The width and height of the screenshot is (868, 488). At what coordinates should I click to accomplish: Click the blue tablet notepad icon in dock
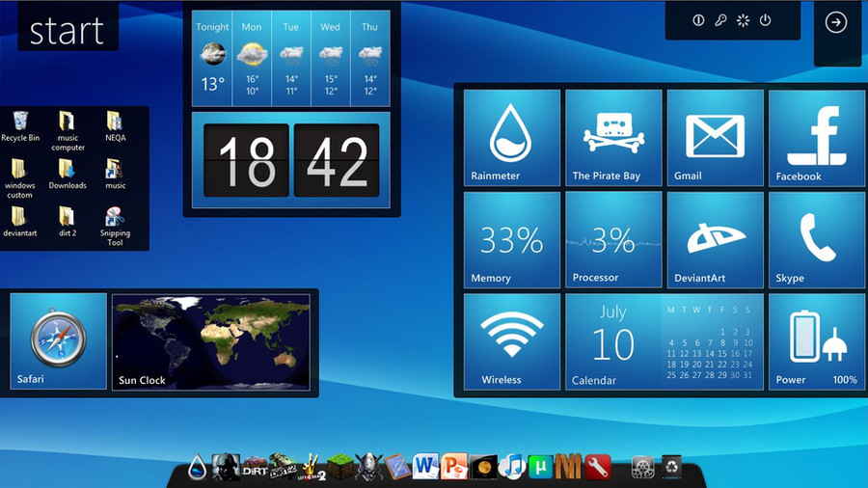[397, 468]
